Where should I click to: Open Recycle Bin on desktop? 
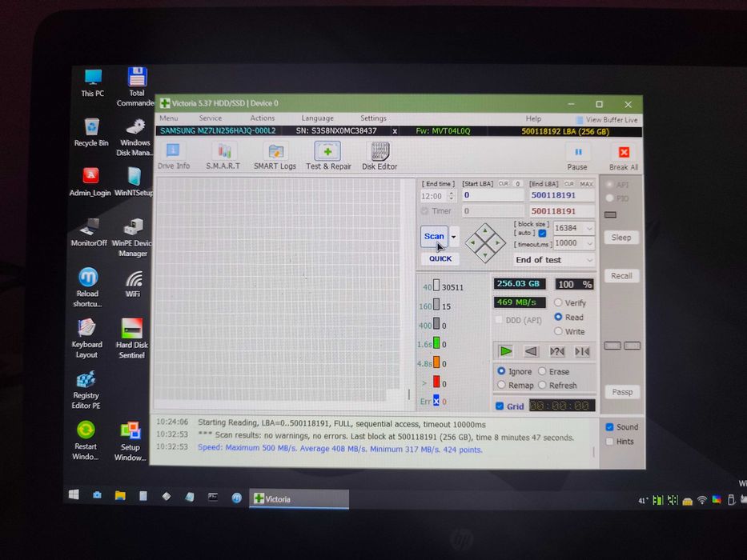pyautogui.click(x=91, y=132)
